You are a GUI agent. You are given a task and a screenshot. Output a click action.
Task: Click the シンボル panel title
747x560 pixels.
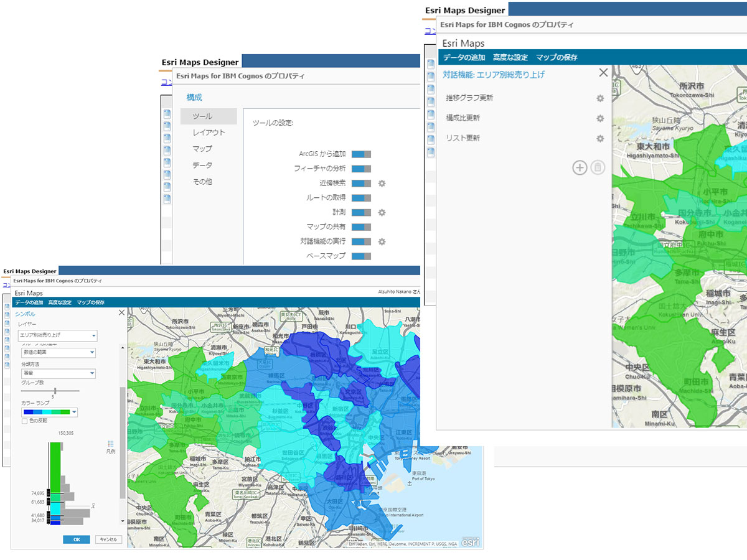point(25,314)
